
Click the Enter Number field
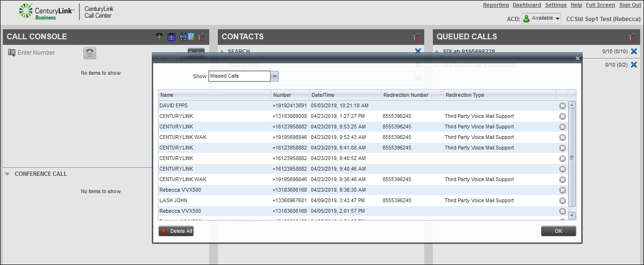[x=48, y=53]
